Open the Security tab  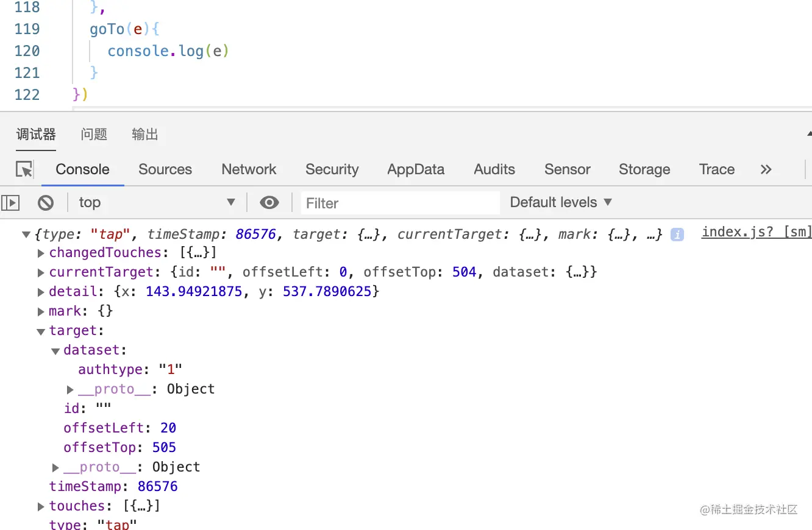pyautogui.click(x=332, y=169)
